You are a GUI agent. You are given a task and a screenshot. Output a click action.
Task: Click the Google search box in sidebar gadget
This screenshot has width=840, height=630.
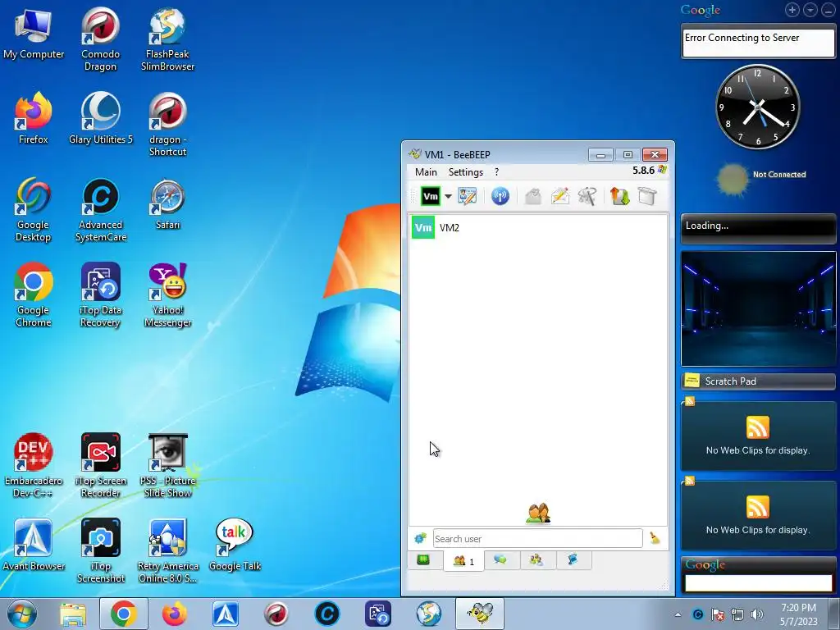pyautogui.click(x=758, y=583)
